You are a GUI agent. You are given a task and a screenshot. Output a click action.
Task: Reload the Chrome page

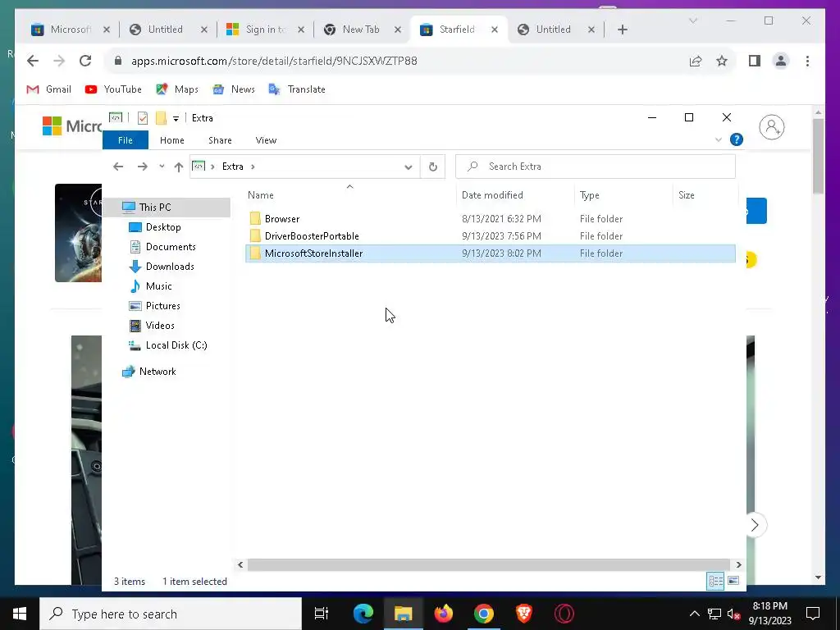coord(85,61)
